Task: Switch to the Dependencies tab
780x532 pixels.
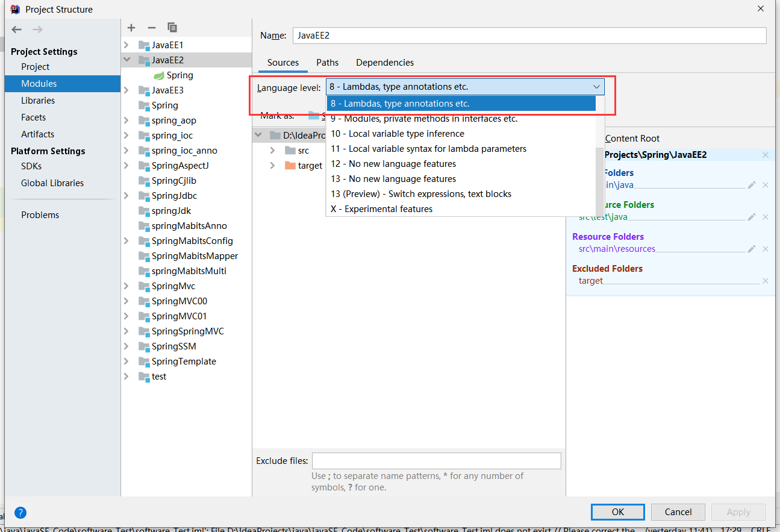Action: (x=385, y=63)
